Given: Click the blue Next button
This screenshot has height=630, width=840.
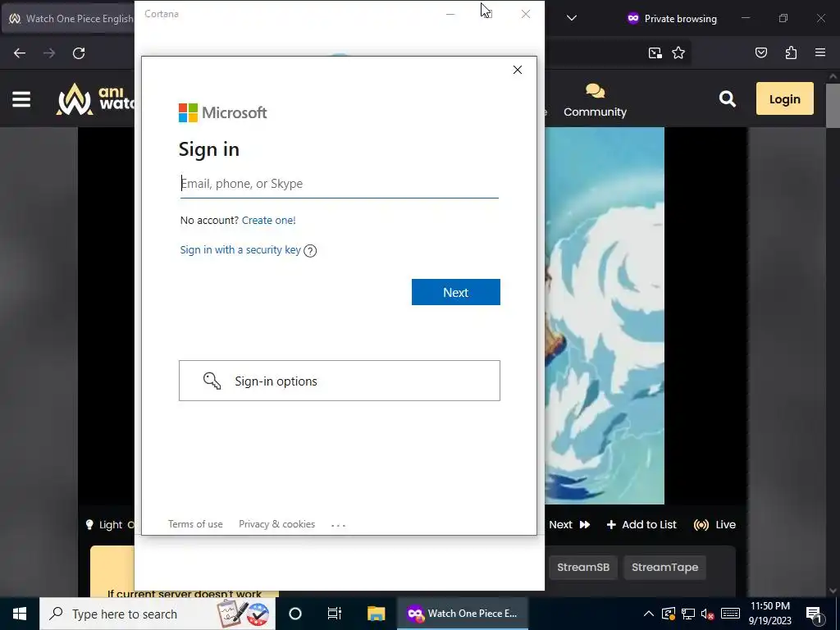Looking at the screenshot, I should (456, 292).
